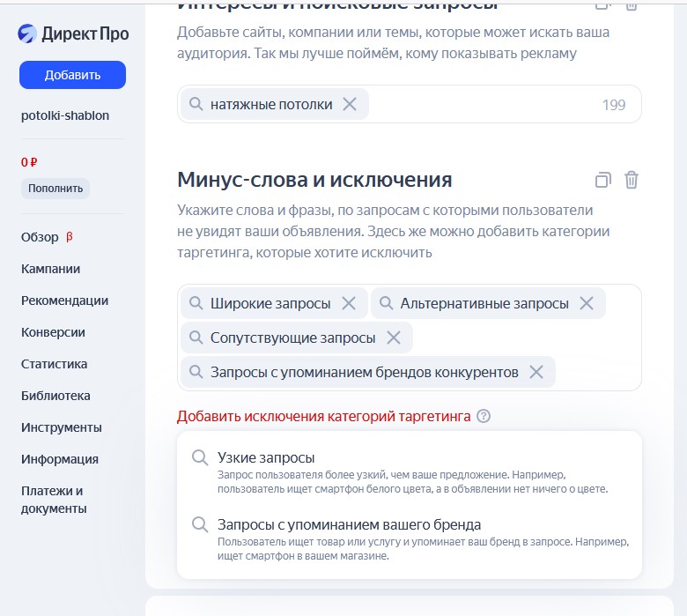Remove the 'Широкие запросы' exclusion tag
Viewport: 687px width, 616px height.
tap(349, 303)
